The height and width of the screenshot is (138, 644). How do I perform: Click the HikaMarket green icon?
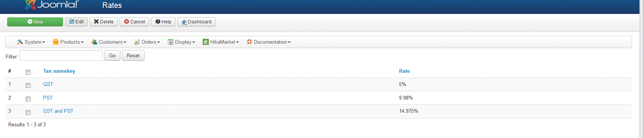[x=206, y=42]
